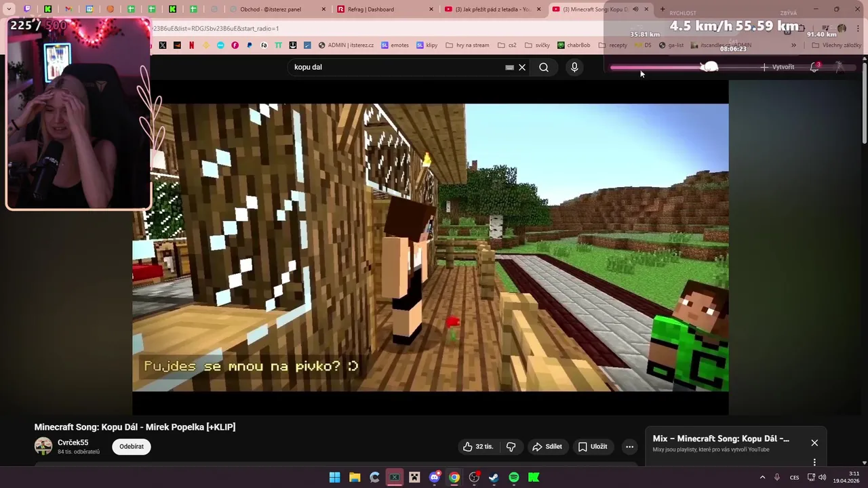
Task: Open the 'ga-list' bookmark
Action: pyautogui.click(x=671, y=45)
